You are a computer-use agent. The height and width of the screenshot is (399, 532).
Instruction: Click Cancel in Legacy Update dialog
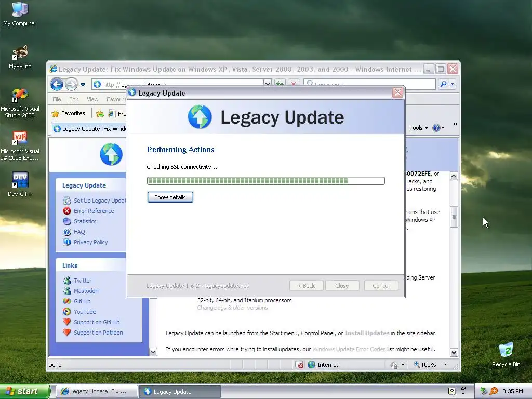381,286
